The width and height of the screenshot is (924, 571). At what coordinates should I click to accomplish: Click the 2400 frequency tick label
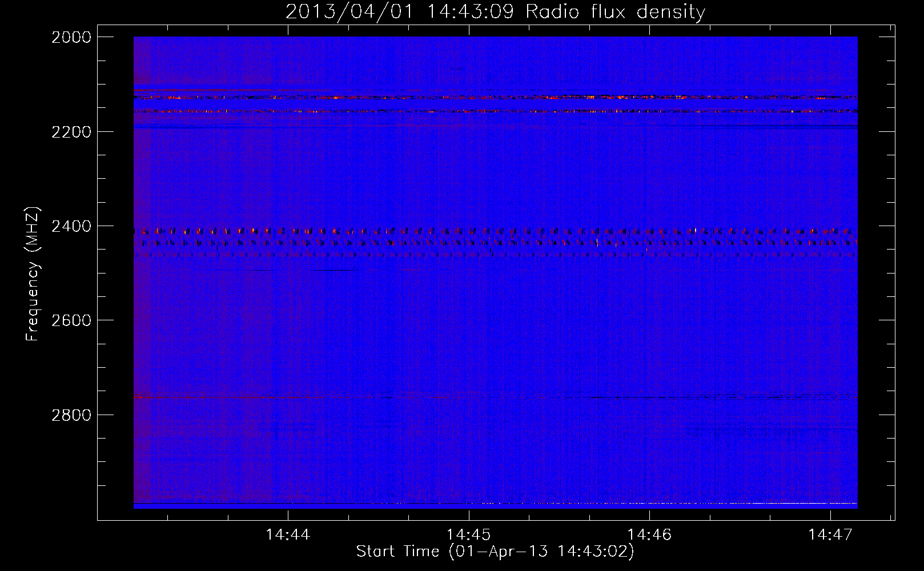point(71,227)
